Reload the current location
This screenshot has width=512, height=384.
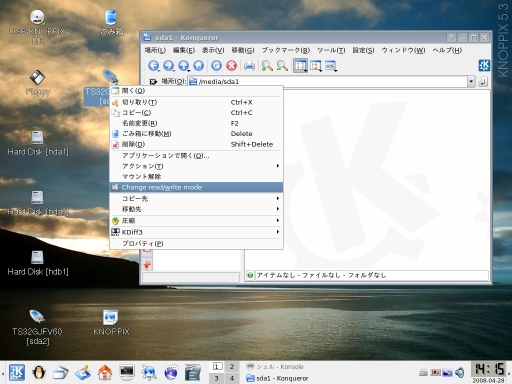[217, 65]
